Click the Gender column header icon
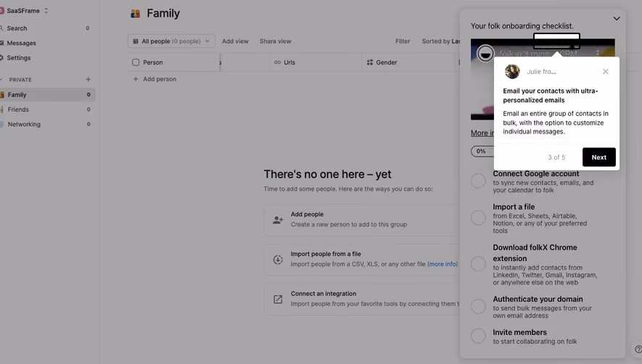 (370, 62)
